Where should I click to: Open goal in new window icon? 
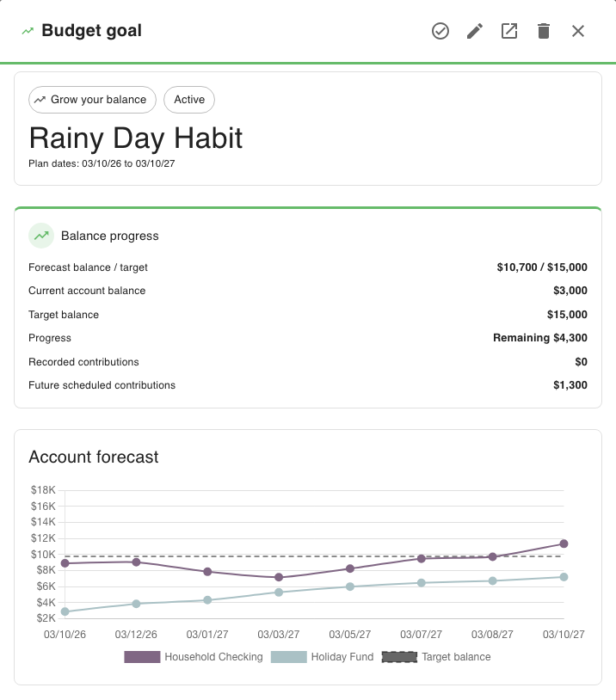[x=509, y=31]
